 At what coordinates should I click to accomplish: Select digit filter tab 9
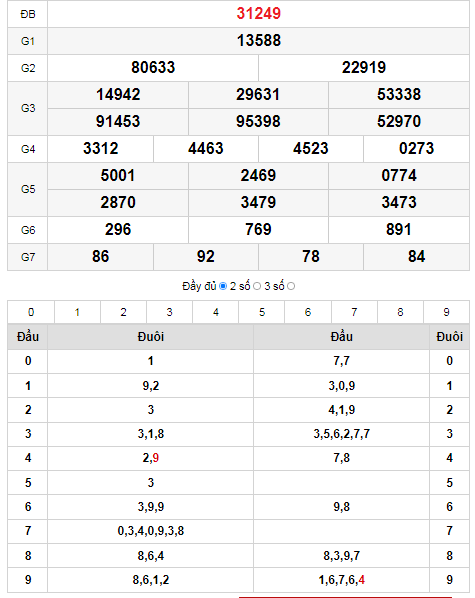pos(446,312)
